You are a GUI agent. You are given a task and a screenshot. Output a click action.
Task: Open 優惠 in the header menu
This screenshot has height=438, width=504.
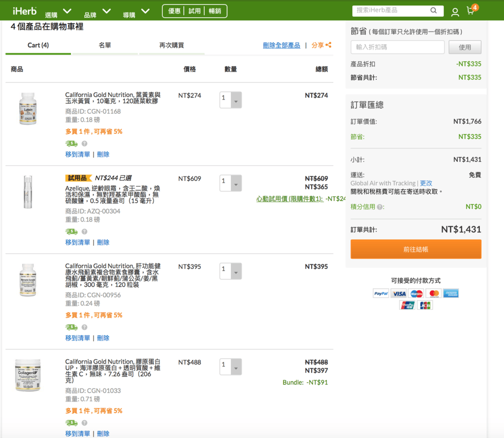coord(175,11)
